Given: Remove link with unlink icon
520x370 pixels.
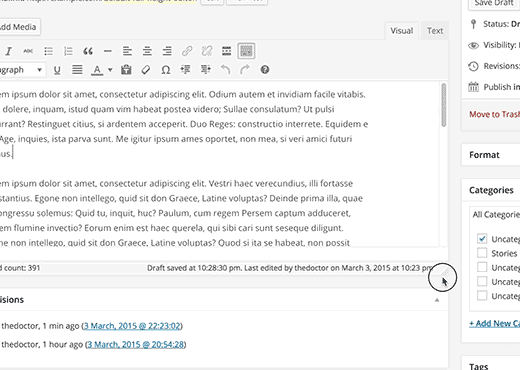Looking at the screenshot, I should (x=207, y=51).
